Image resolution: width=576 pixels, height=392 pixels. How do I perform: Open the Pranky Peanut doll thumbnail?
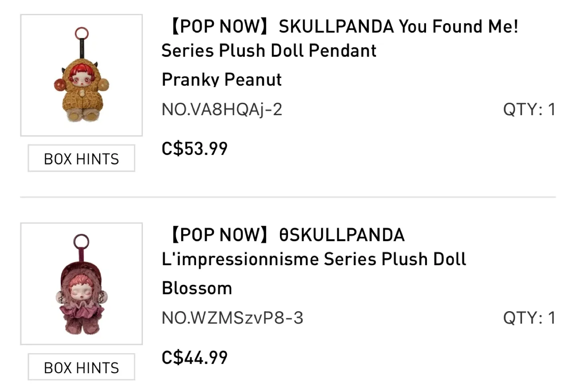point(81,75)
